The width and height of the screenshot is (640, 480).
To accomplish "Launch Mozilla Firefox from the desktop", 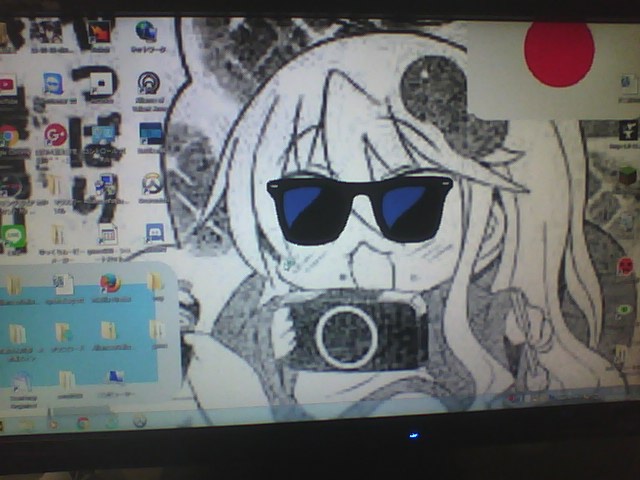I will (x=110, y=283).
